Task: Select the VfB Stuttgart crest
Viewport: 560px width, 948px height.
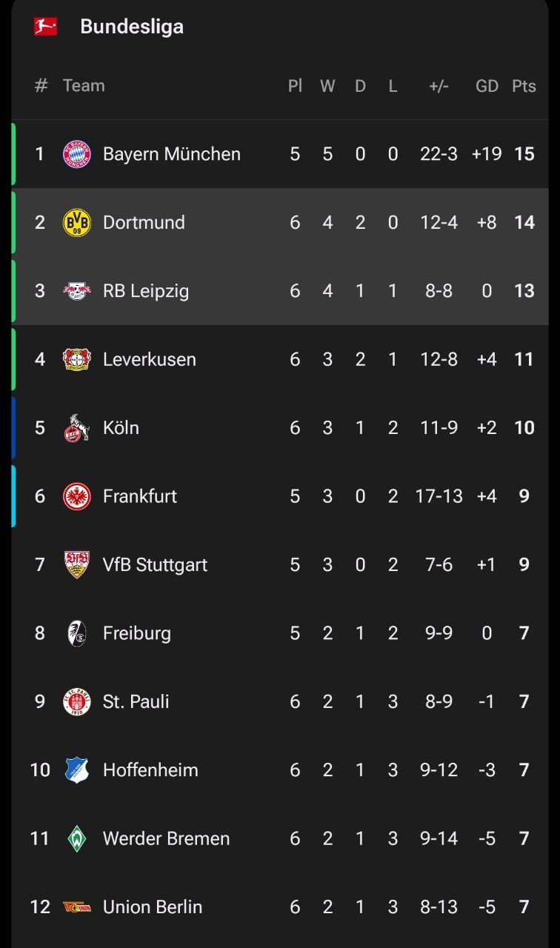Action: click(x=77, y=564)
